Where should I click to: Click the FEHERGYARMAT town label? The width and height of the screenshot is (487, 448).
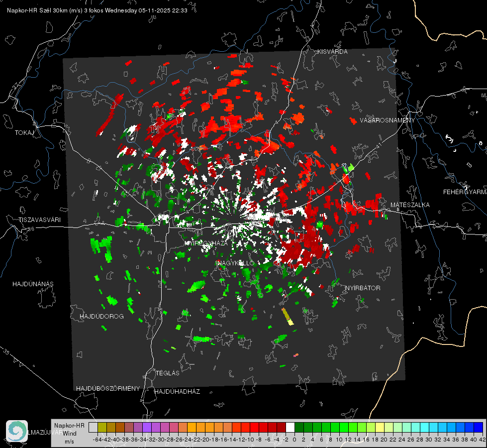pyautogui.click(x=465, y=192)
